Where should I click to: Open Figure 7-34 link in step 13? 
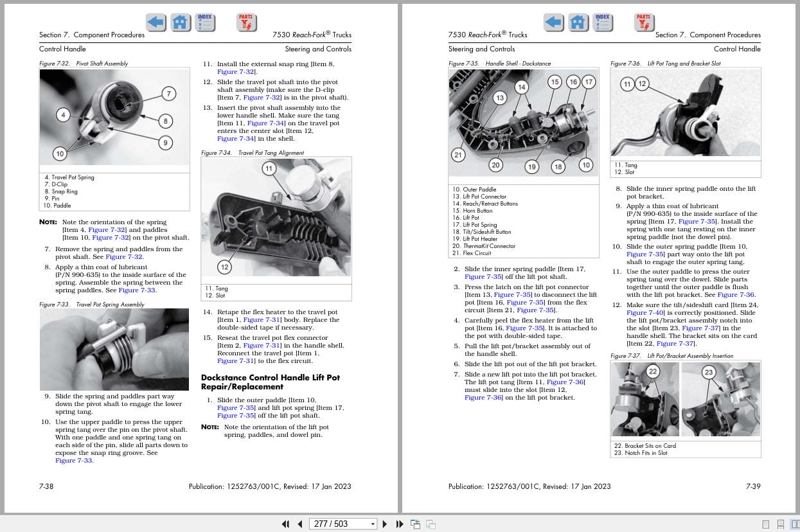coord(266,123)
